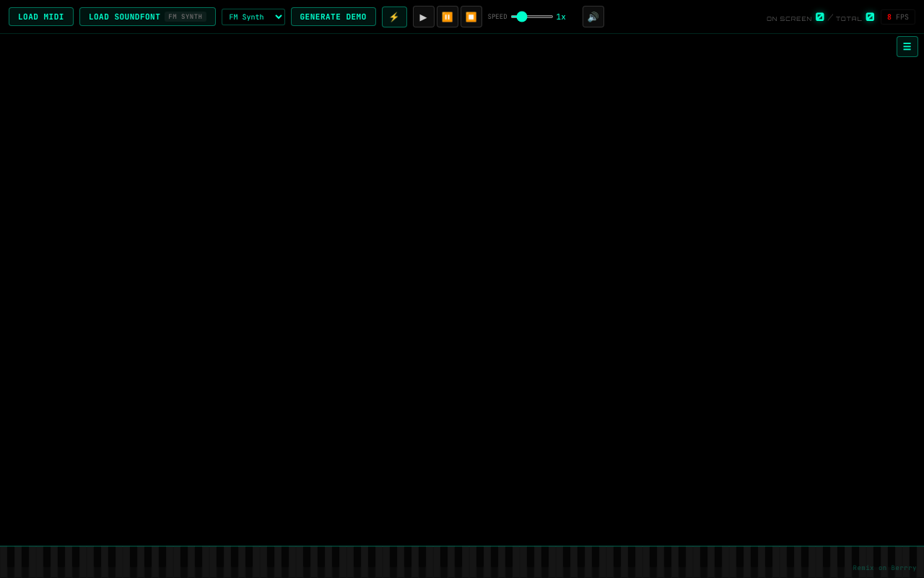Screen dimensions: 924x578
Task: Click the empty black note canvas area
Action: 462,289
